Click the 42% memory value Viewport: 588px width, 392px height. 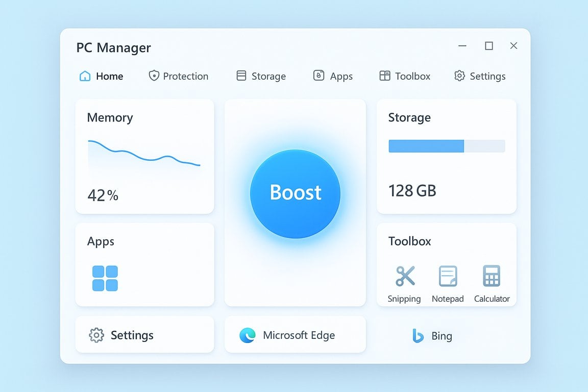click(x=103, y=195)
